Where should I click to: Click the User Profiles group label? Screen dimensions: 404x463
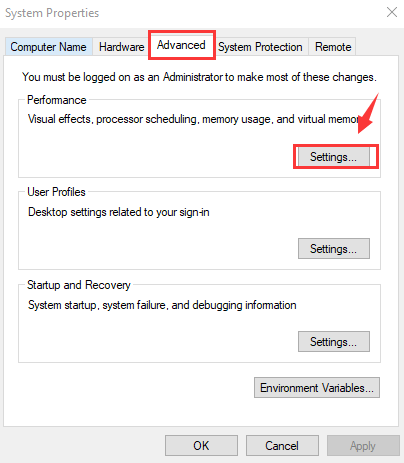(56, 192)
